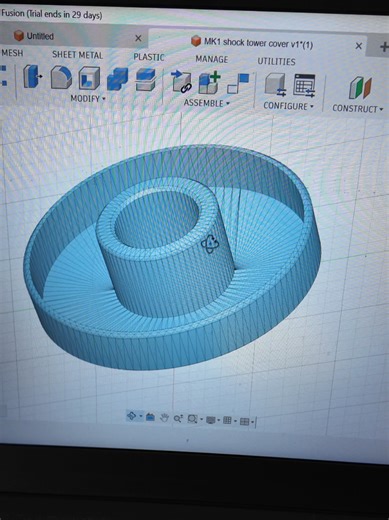
Task: Close the Untitled document tab
Action: pos(138,38)
